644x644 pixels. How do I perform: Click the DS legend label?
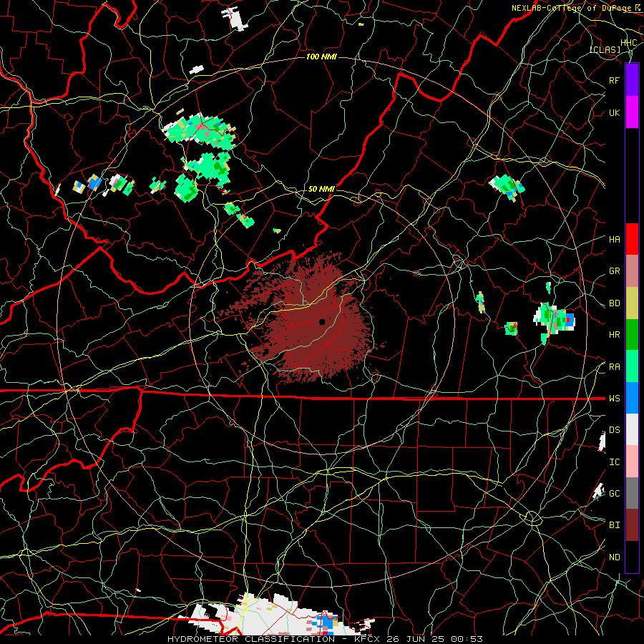point(614,430)
